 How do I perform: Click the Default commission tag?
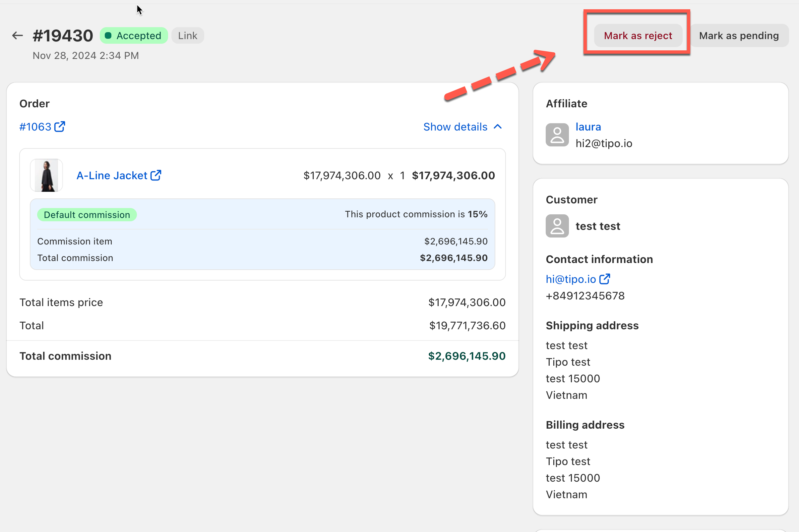[x=87, y=215]
